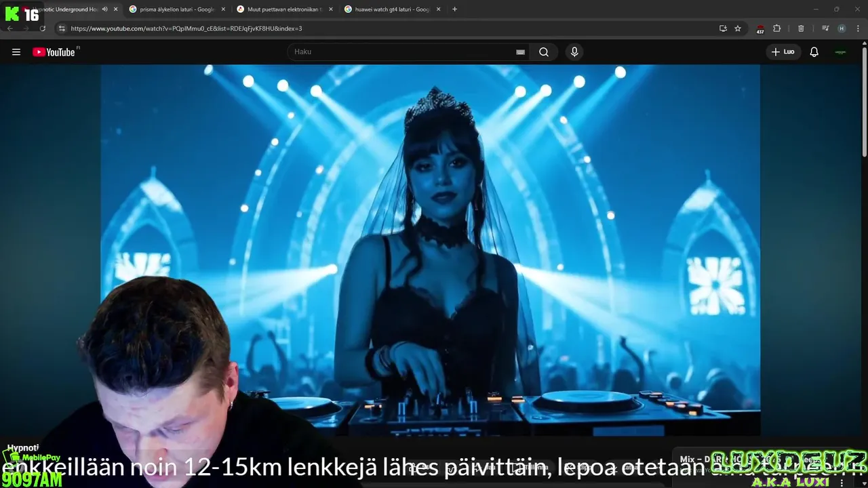The height and width of the screenshot is (488, 868).
Task: Open the media controls playlist icon
Action: [825, 28]
